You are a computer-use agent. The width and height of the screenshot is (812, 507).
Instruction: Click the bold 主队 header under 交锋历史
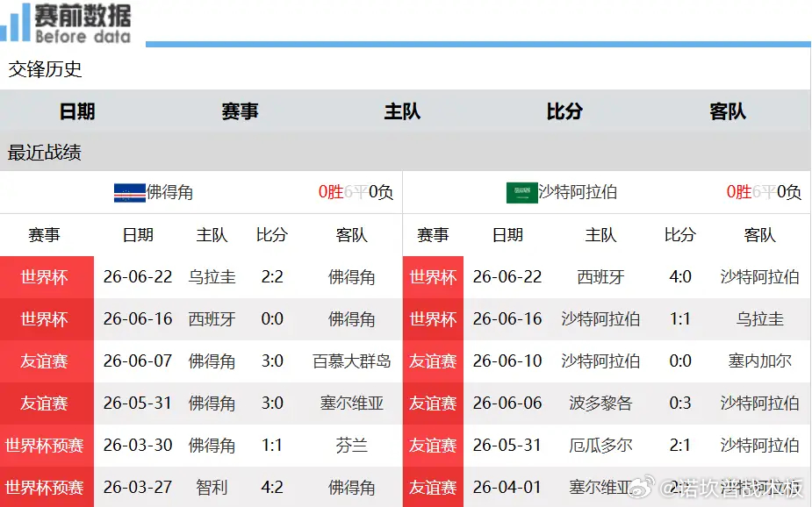tap(402, 111)
